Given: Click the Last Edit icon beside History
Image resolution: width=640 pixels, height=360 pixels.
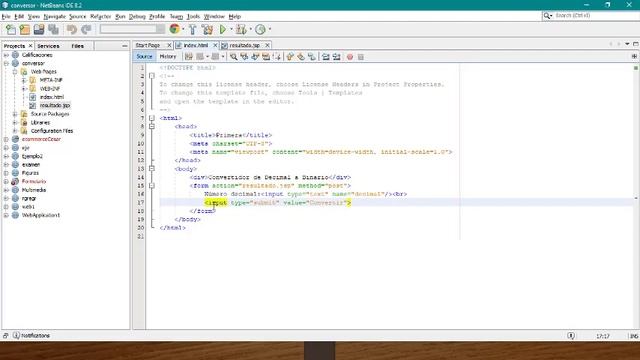Looking at the screenshot, I should coord(189,57).
